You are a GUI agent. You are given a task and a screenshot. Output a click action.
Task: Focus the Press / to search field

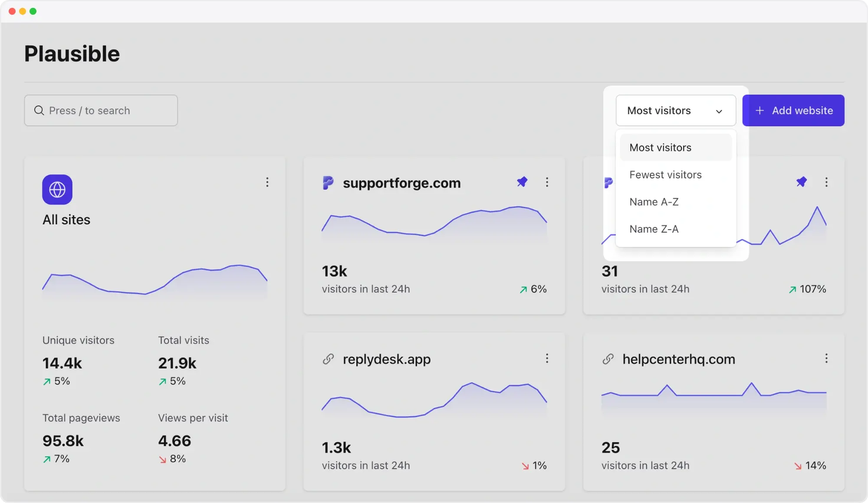click(x=101, y=111)
